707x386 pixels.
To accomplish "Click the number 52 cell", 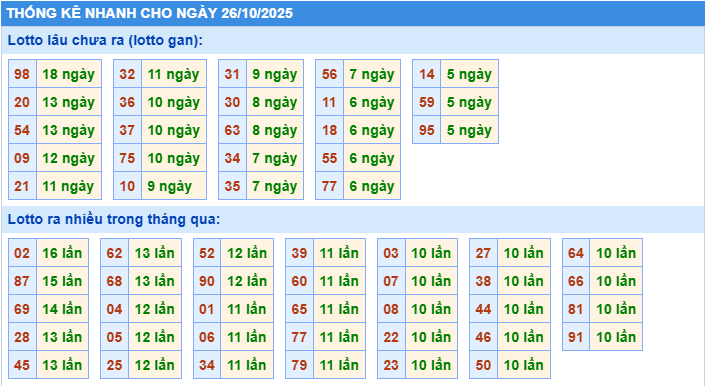I will pos(207,253).
